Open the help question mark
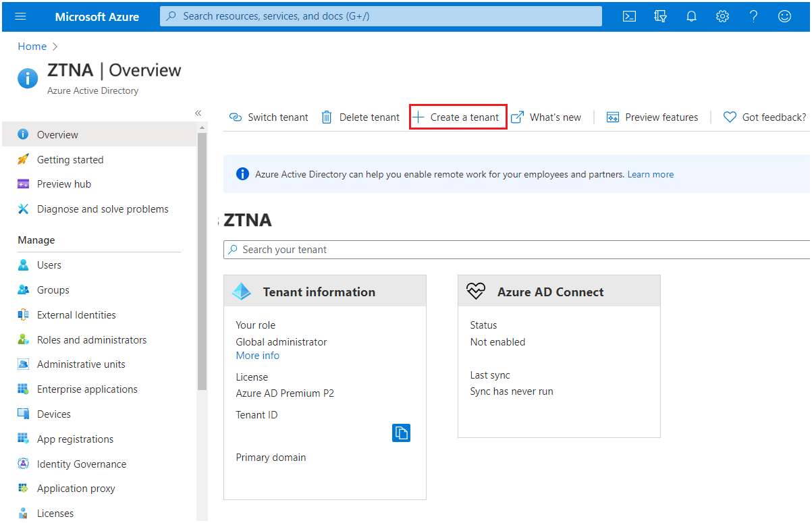The height and width of the screenshot is (523, 812). pos(753,16)
